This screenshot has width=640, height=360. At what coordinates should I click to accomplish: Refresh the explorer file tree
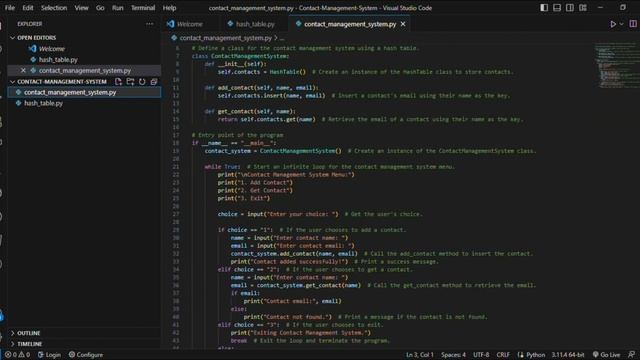(142, 82)
